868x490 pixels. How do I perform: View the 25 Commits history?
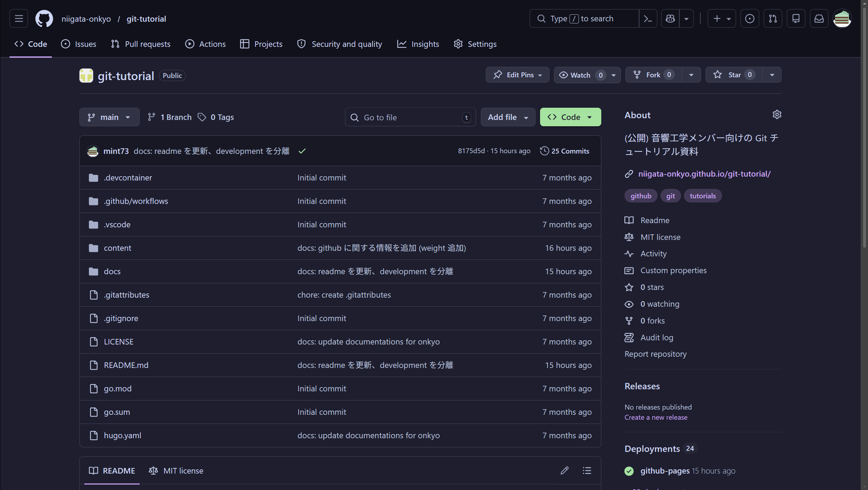(565, 151)
